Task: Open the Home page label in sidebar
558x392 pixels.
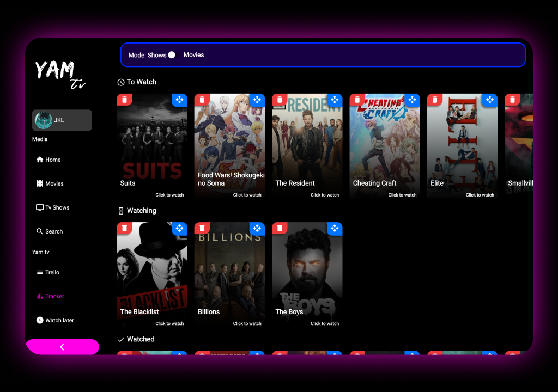Action: coord(53,160)
